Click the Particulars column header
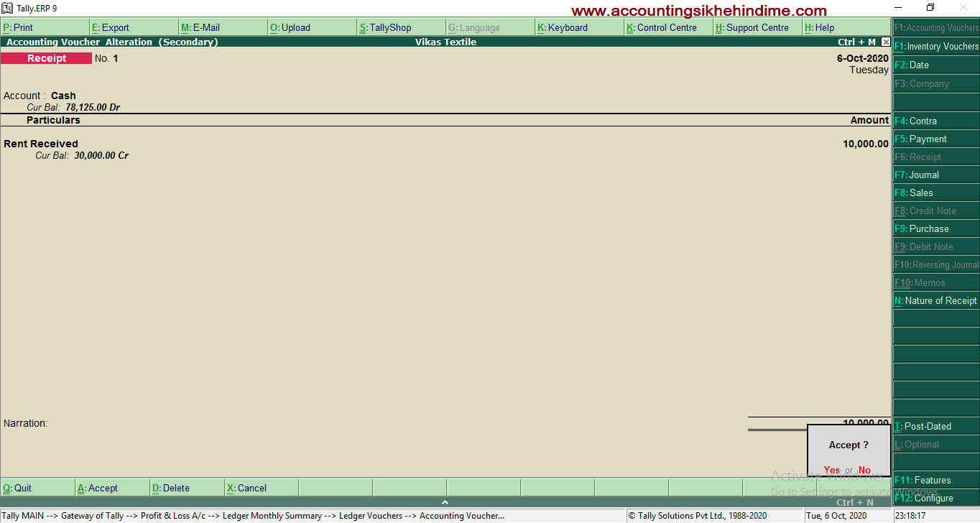 point(53,120)
